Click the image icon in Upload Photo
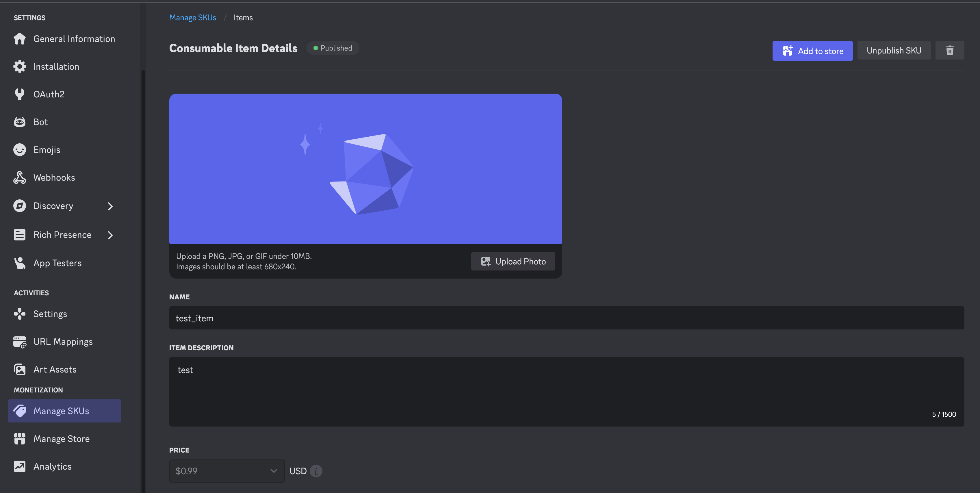Viewport: 980px width, 493px height. coord(485,261)
